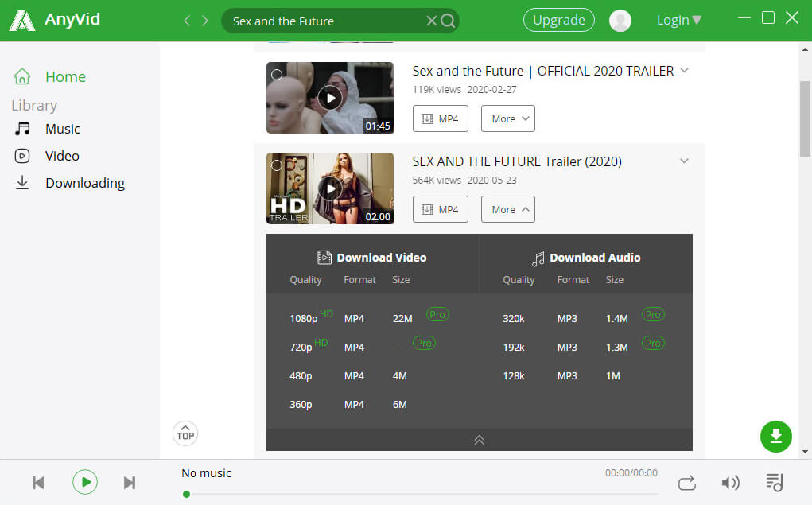The height and width of the screenshot is (505, 812).
Task: Open the Music library
Action: pos(63,129)
